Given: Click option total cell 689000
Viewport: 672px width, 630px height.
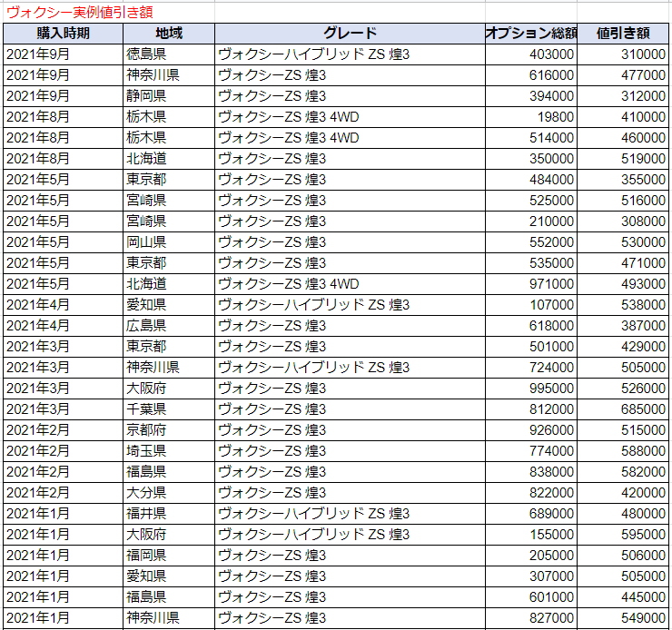Looking at the screenshot, I should click(531, 514).
